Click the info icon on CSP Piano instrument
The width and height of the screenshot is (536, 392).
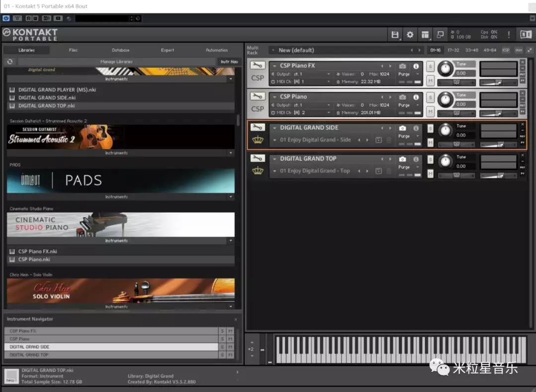pos(416,97)
